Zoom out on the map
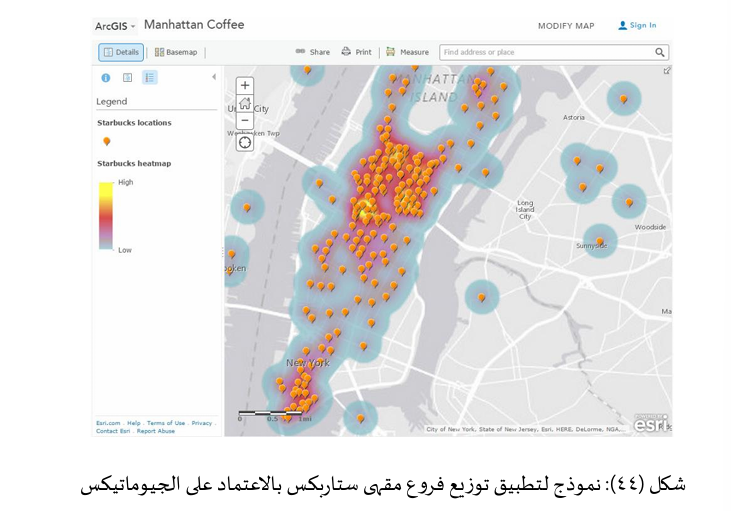Viewport: 731px width, 511px height. tap(245, 120)
